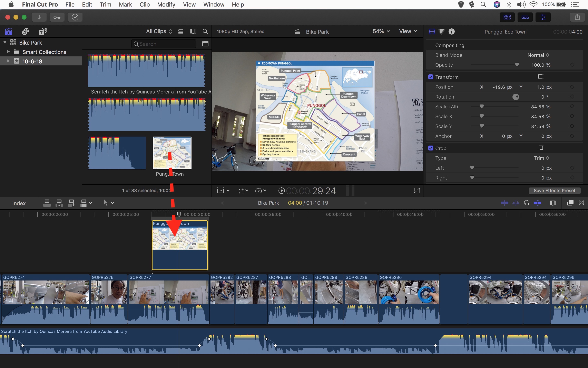The height and width of the screenshot is (368, 588).
Task: Insert clip into storyline button
Action: (59, 203)
